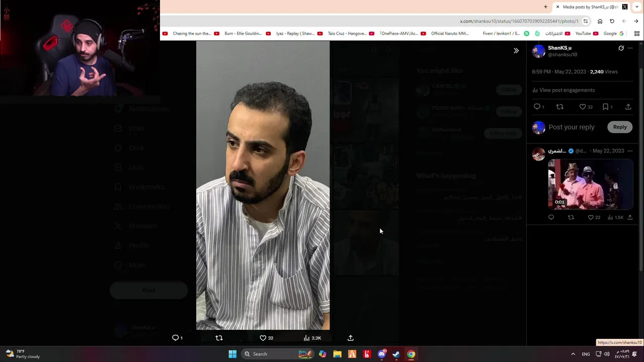The width and height of the screenshot is (644, 362).
Task: Open Steam from taskbar
Action: (x=396, y=354)
